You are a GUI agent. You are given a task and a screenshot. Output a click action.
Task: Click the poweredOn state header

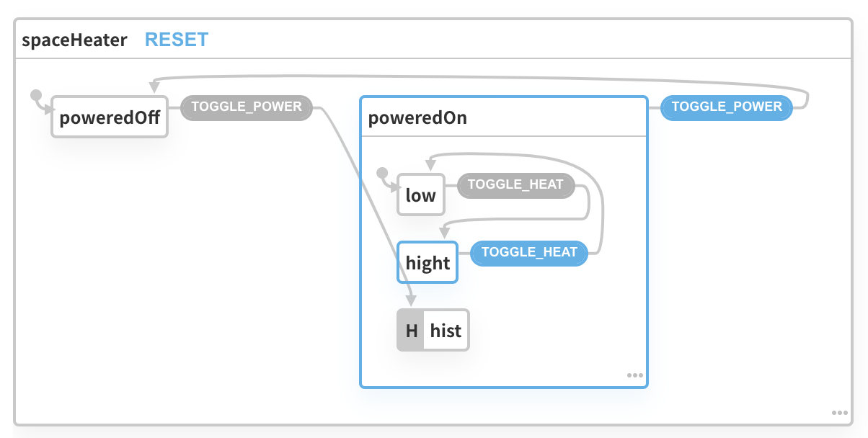point(417,118)
